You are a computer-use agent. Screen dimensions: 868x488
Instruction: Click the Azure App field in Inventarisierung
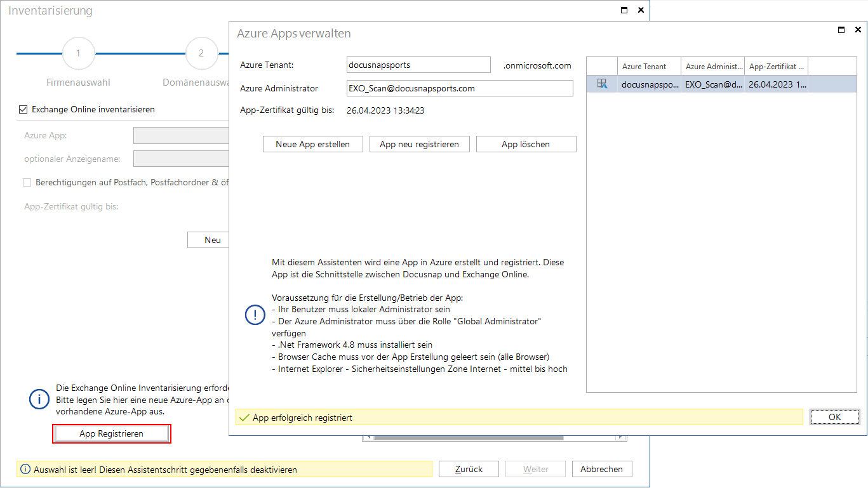click(181, 135)
